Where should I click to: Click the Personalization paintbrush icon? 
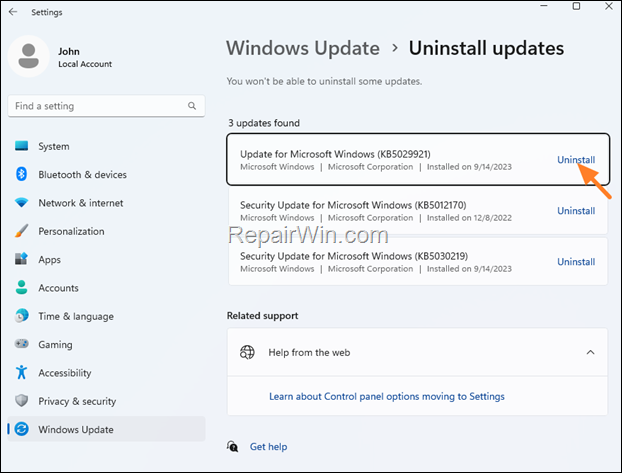pos(21,231)
